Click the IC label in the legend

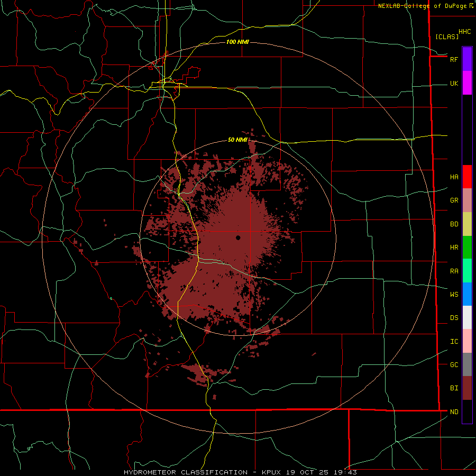point(454,342)
